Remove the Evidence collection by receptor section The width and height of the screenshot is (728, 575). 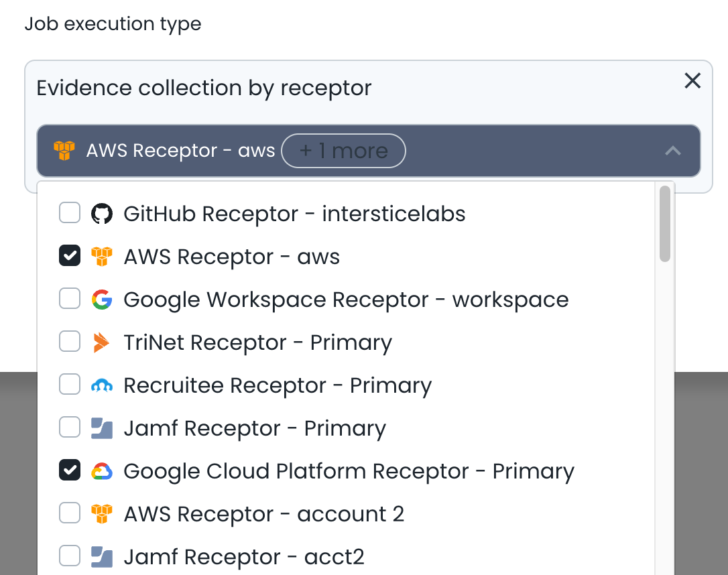coord(692,81)
